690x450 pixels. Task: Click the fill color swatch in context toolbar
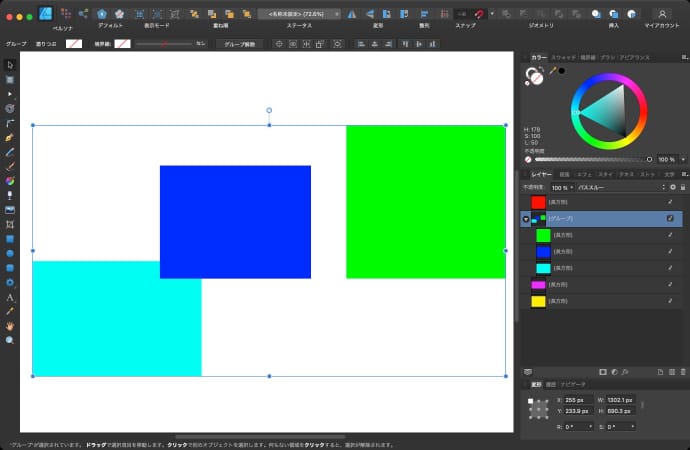click(74, 44)
